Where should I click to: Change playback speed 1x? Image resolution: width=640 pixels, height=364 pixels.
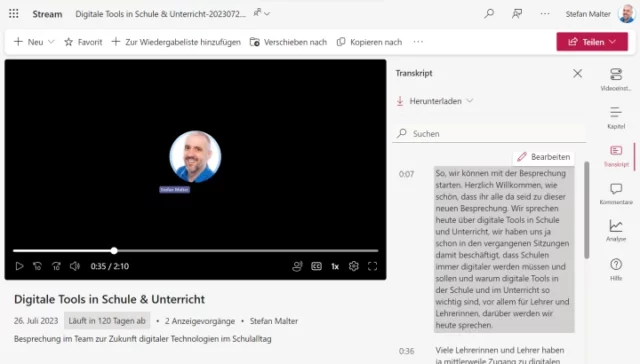pyautogui.click(x=335, y=266)
